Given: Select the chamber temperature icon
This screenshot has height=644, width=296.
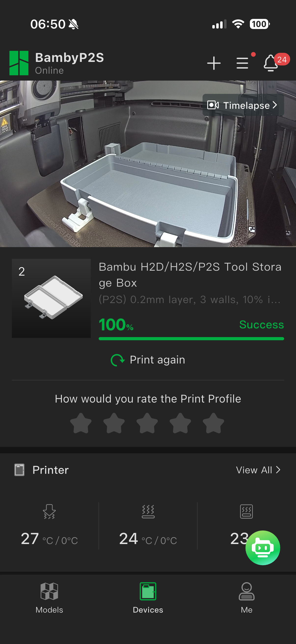Looking at the screenshot, I should coord(246,511).
